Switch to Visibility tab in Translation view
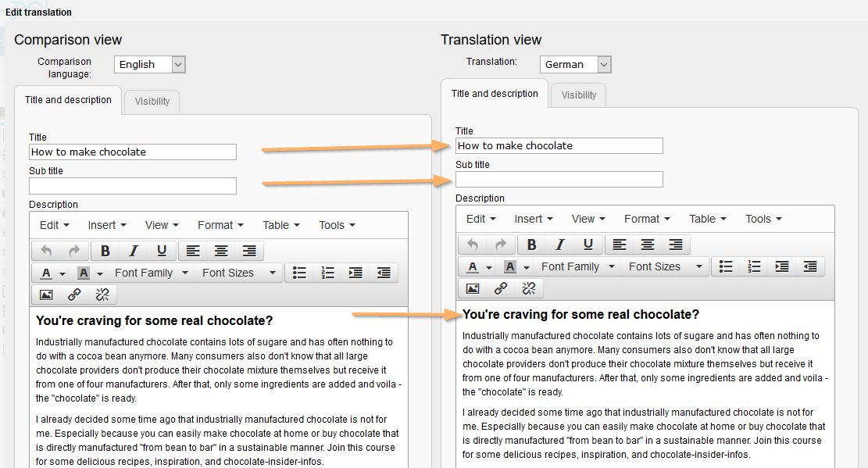868x468 pixels. point(579,95)
